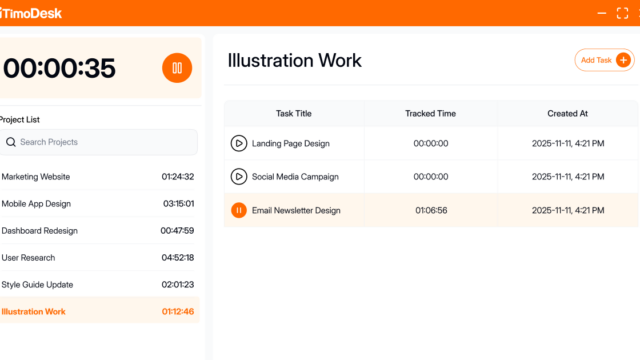This screenshot has height=360, width=640.
Task: Pause the running main timer
Action: click(177, 68)
